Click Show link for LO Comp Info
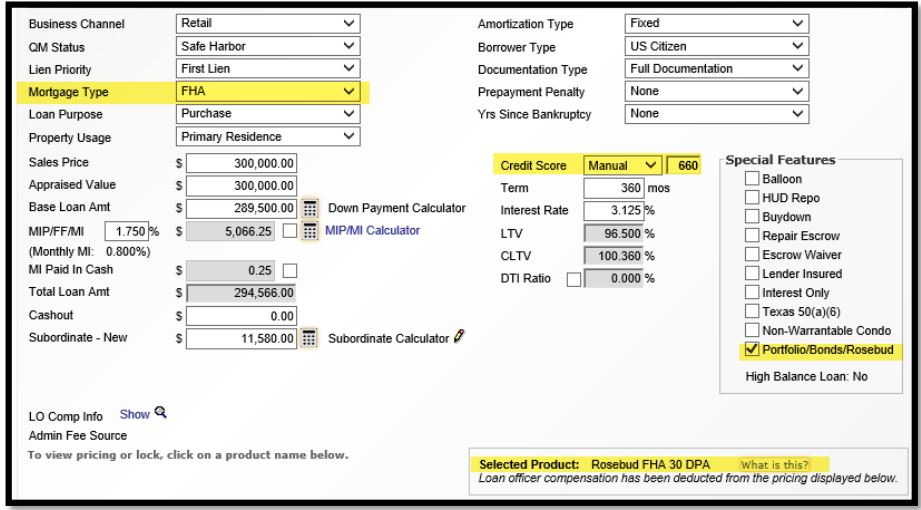Viewport: 921px width, 510px height. [x=133, y=413]
